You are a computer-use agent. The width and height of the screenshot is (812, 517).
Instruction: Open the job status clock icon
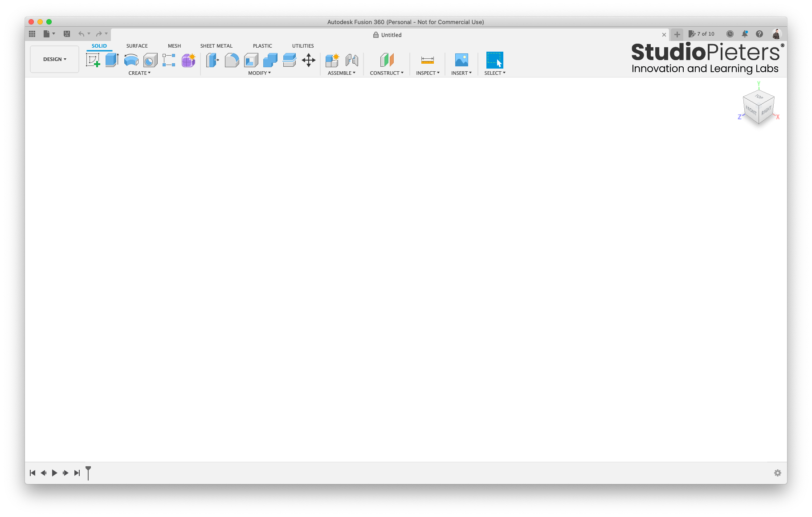(730, 34)
